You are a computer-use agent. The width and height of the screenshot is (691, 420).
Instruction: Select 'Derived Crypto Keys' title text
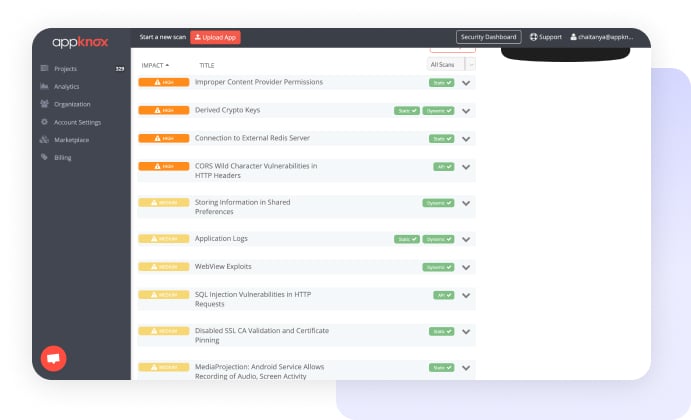pos(227,110)
